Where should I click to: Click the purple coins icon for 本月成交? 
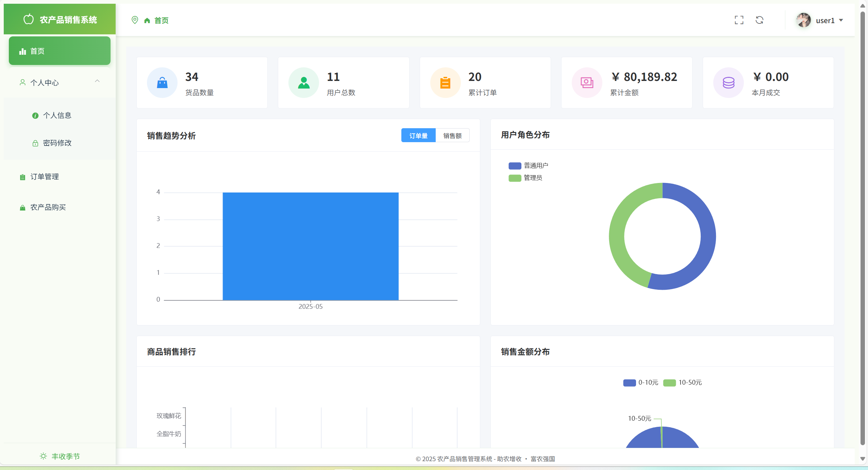pos(729,83)
